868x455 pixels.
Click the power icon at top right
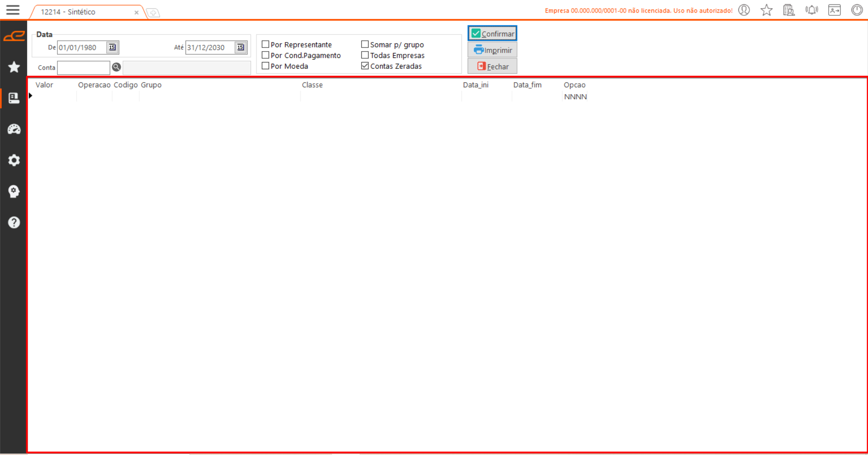pos(857,10)
